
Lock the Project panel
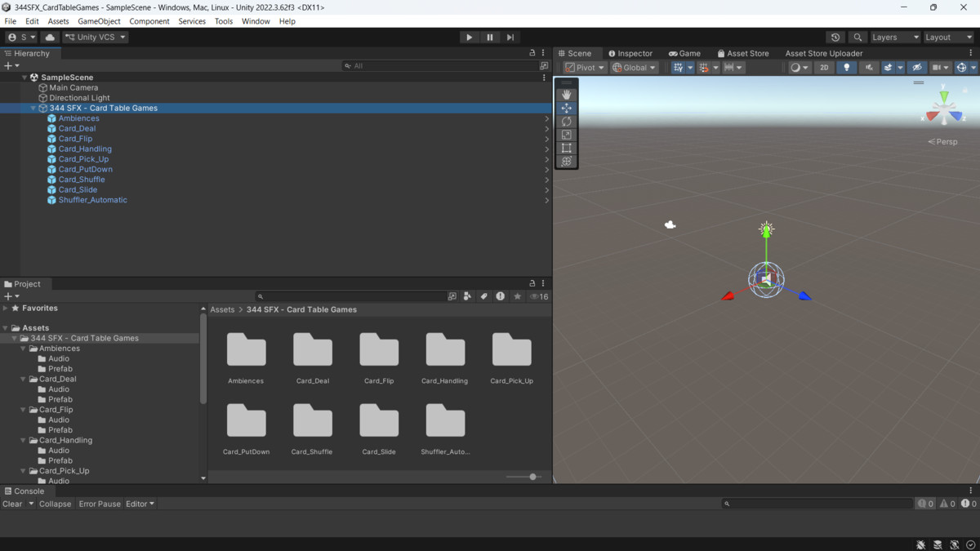coord(532,283)
